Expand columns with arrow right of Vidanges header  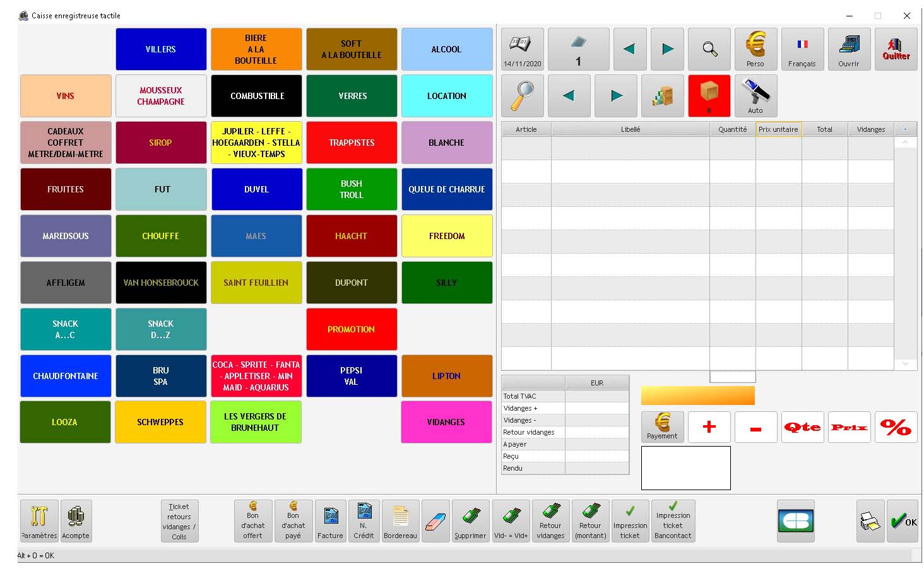pyautogui.click(x=905, y=129)
